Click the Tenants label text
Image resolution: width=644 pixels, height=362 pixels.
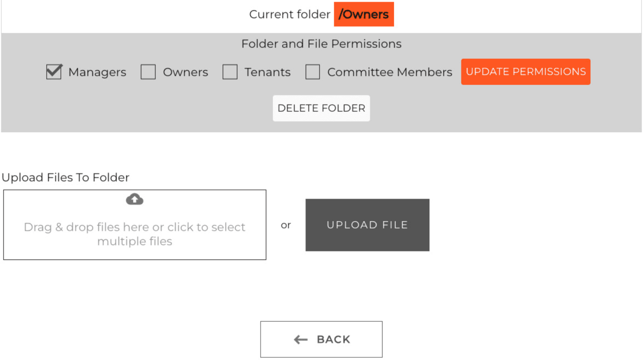click(x=267, y=72)
